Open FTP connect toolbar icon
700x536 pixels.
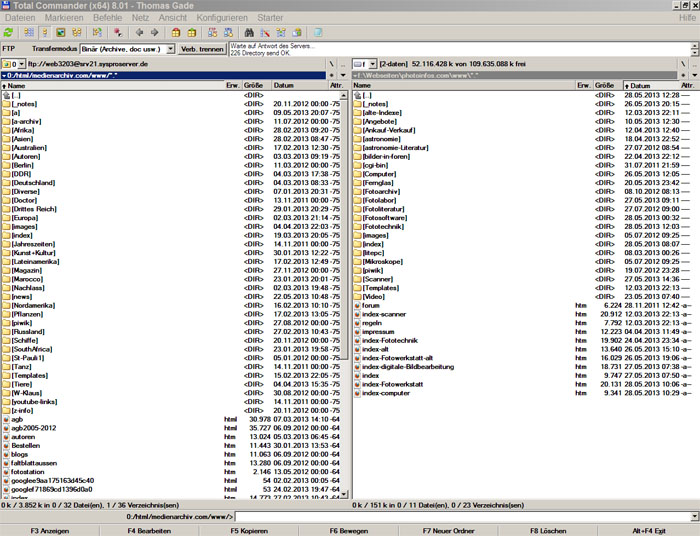(x=212, y=33)
